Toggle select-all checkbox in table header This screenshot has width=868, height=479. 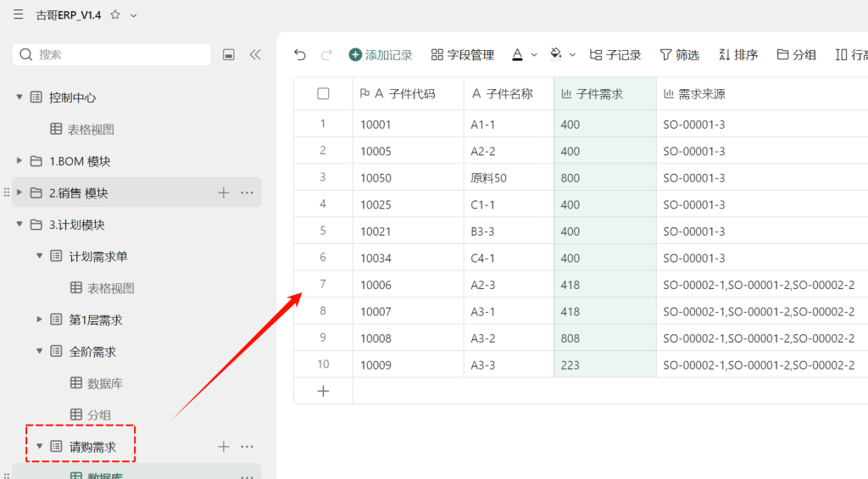(x=323, y=93)
